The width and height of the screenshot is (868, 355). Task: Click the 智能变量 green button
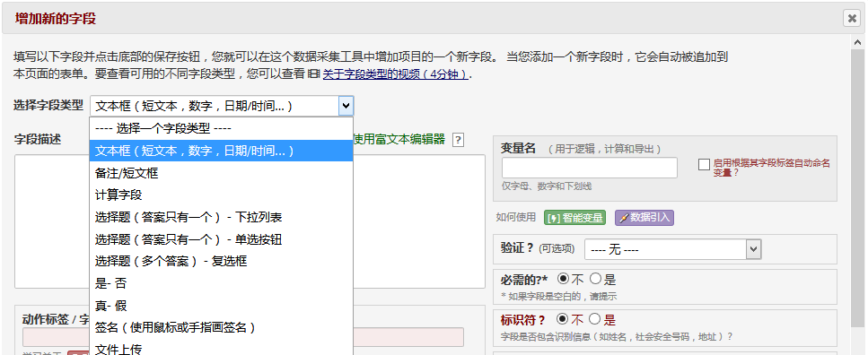[575, 217]
